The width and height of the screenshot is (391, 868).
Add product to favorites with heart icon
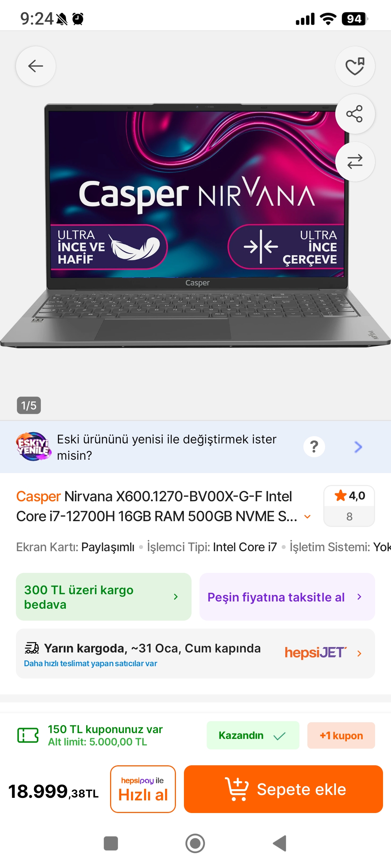(x=355, y=66)
